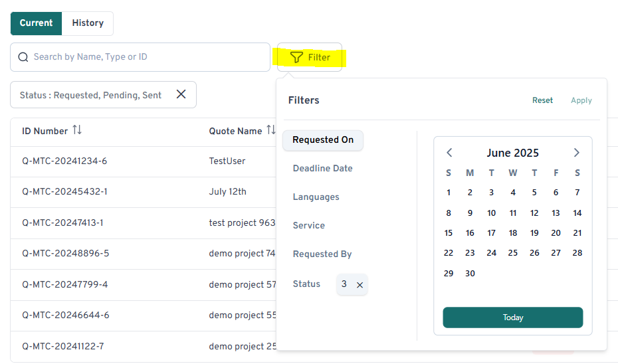
Task: Select the Requested By filter
Action: pyautogui.click(x=322, y=254)
